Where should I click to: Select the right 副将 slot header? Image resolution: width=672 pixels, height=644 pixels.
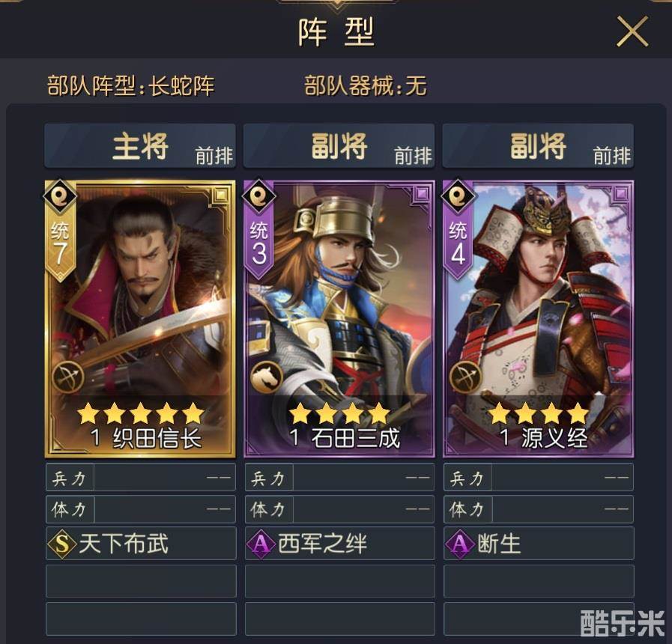pyautogui.click(x=538, y=146)
